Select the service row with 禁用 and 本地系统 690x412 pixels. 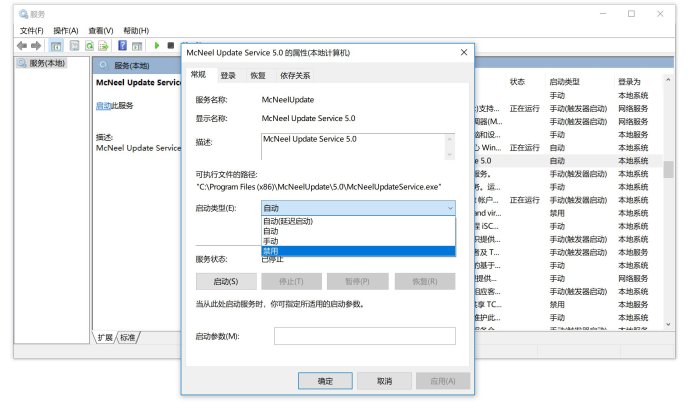point(569,213)
